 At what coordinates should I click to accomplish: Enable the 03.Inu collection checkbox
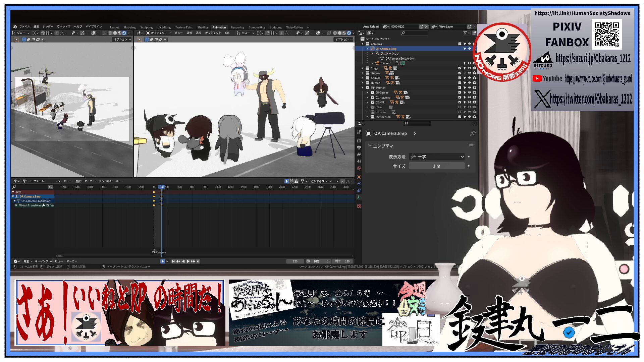tap(460, 107)
